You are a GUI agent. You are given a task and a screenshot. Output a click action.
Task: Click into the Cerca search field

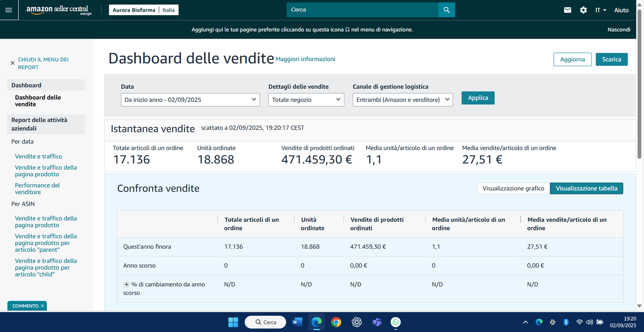(362, 10)
